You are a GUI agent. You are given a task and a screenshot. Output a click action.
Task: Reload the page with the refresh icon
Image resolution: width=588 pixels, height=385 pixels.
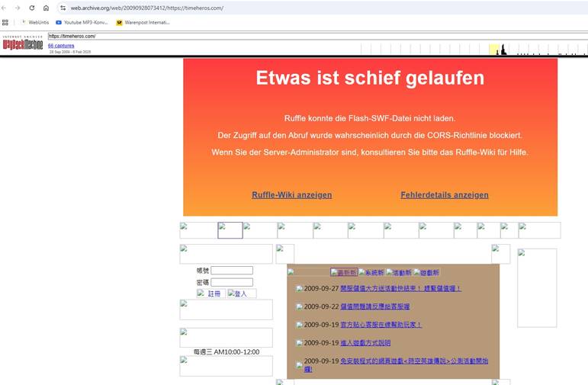pyautogui.click(x=32, y=8)
